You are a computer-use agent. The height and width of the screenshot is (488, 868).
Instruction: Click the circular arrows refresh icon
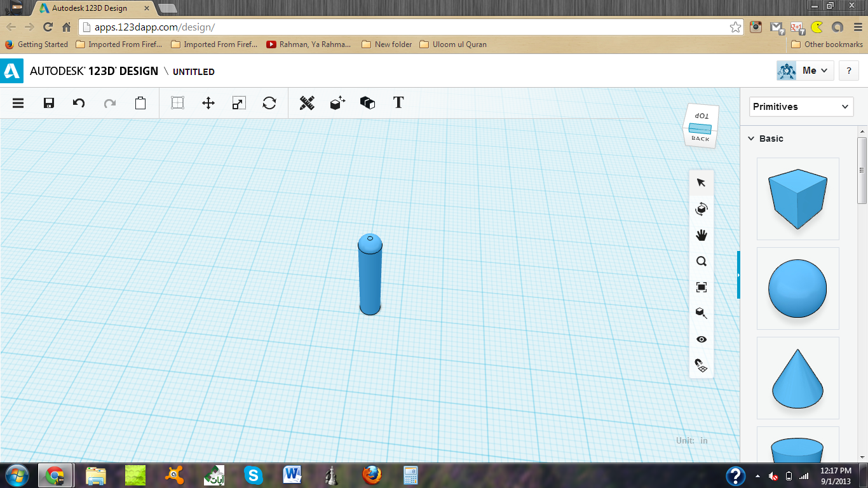tap(269, 103)
